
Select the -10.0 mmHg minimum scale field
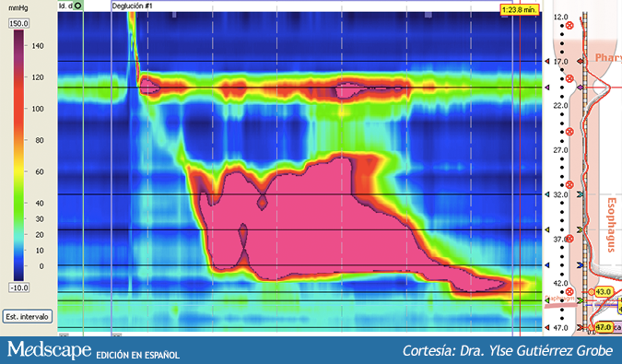pyautogui.click(x=18, y=288)
